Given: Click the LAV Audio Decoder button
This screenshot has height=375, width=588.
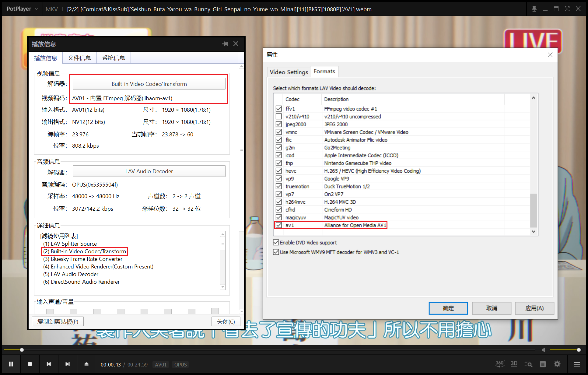Looking at the screenshot, I should tap(149, 171).
